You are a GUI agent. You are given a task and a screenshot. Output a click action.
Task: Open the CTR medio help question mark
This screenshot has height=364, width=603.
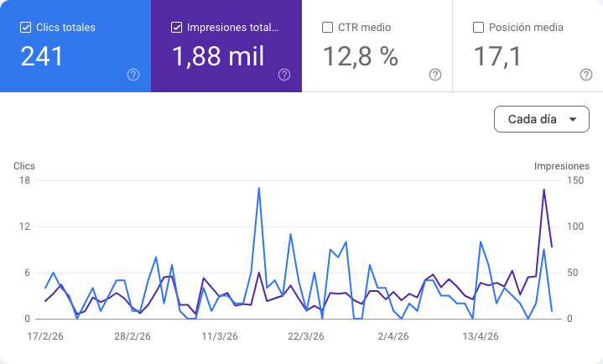(435, 75)
